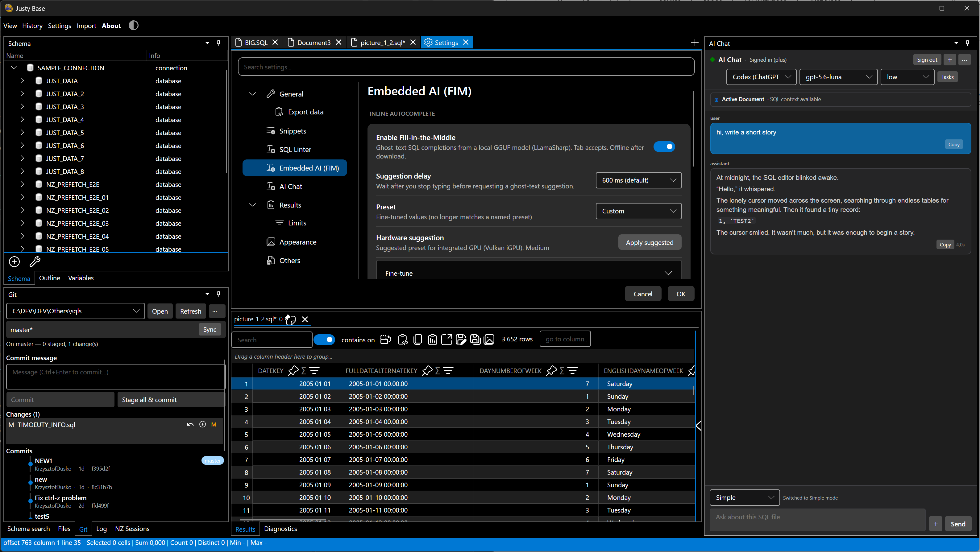Click the pin icon on picture_1_2.sql*_0 result tab
This screenshot has width=980, height=552.
coord(291,319)
